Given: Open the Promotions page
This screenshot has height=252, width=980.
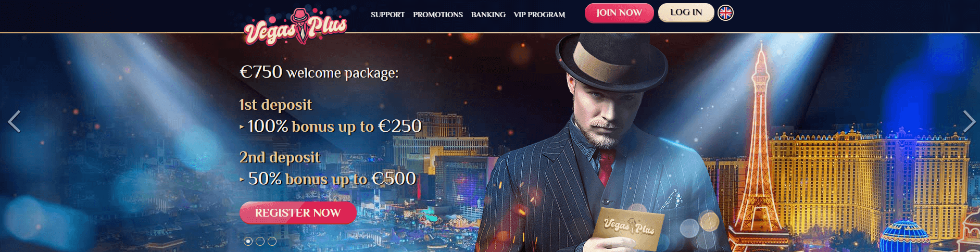Looking at the screenshot, I should (x=438, y=15).
